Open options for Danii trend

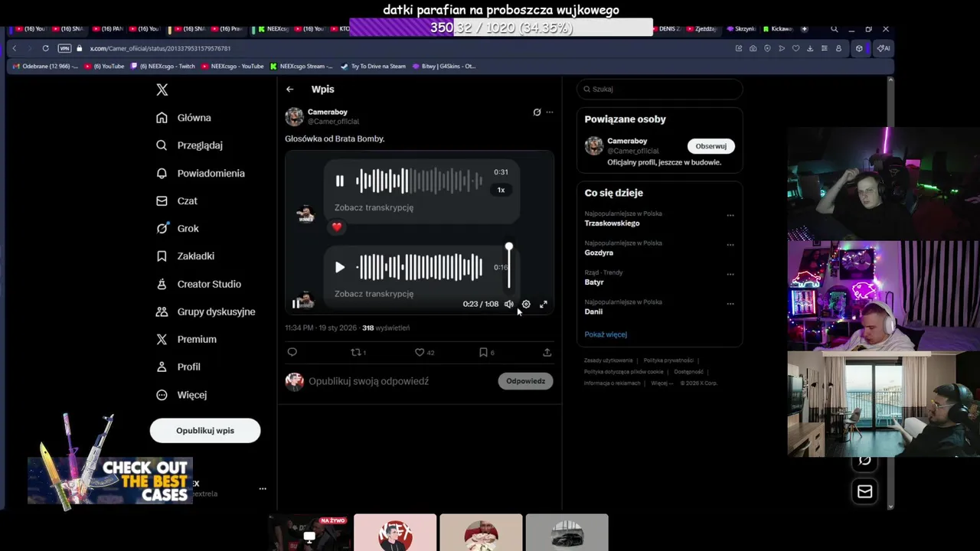pyautogui.click(x=730, y=304)
